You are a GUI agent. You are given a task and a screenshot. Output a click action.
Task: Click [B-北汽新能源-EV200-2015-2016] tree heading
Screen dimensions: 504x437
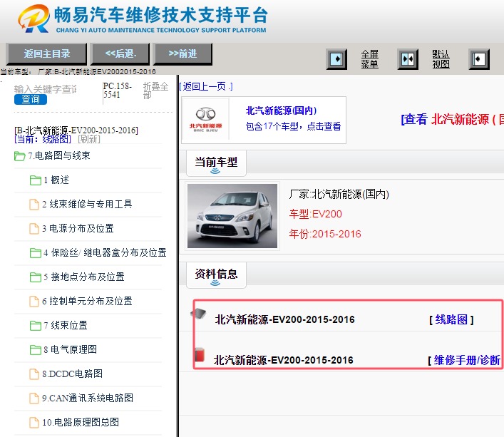76,130
